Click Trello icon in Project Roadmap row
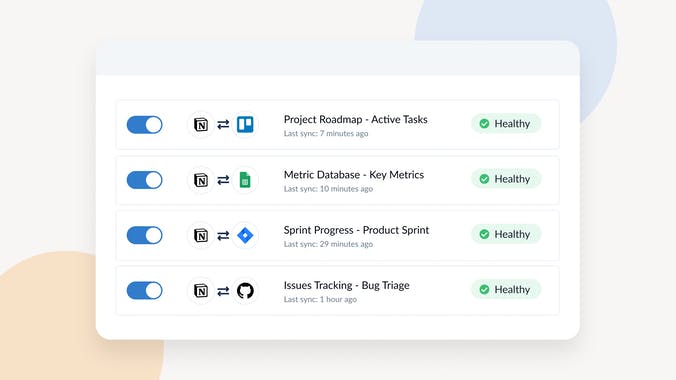The image size is (676, 380). pos(245,125)
